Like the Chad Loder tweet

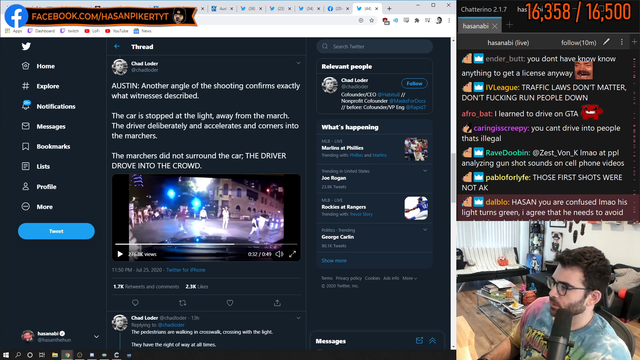230,303
